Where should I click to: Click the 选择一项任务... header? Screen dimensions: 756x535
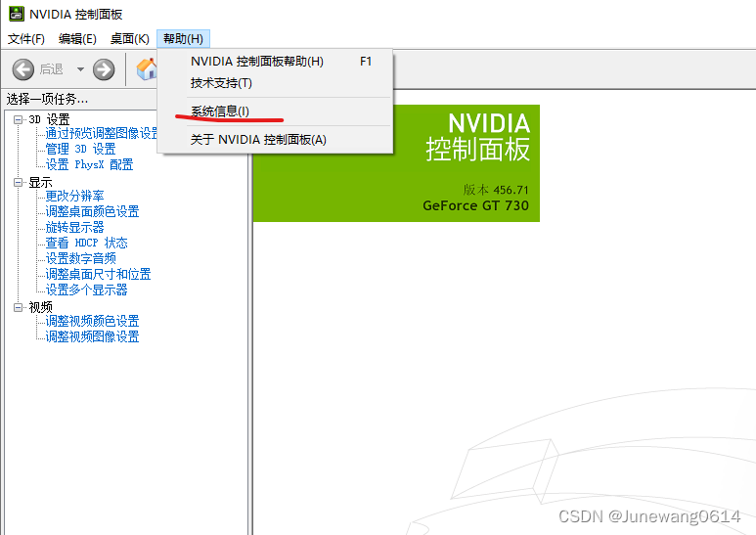tap(47, 100)
